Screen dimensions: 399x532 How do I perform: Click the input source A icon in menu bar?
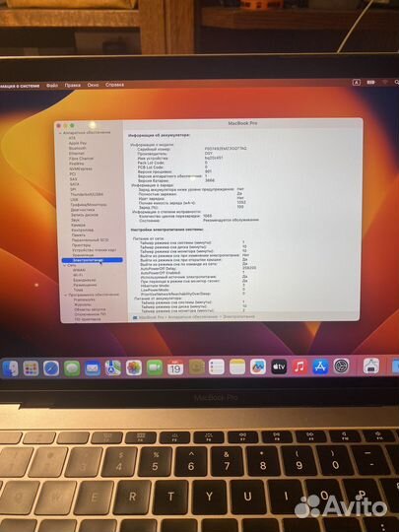coord(357,82)
